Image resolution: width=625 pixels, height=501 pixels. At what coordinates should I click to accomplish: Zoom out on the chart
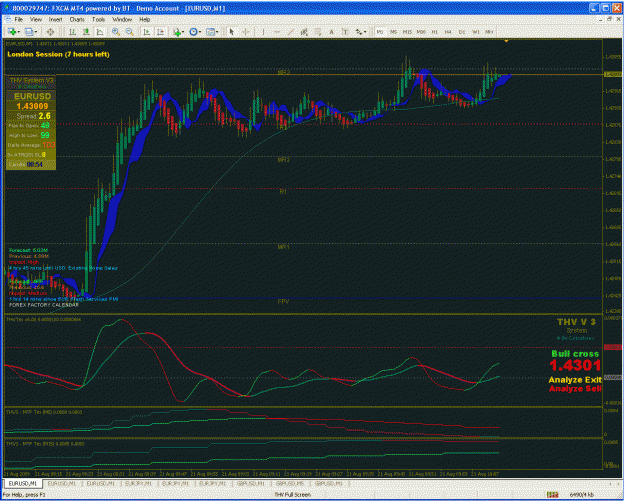[x=130, y=32]
